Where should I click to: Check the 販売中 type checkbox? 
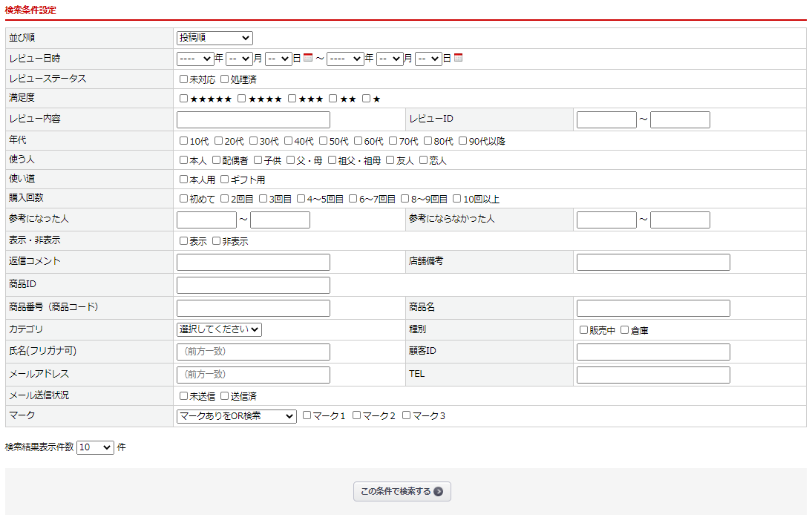(584, 330)
